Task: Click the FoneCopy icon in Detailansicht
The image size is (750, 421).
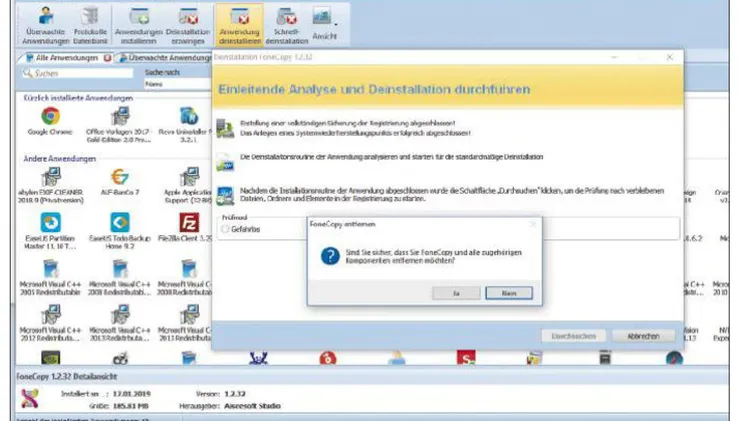Action: tap(30, 398)
